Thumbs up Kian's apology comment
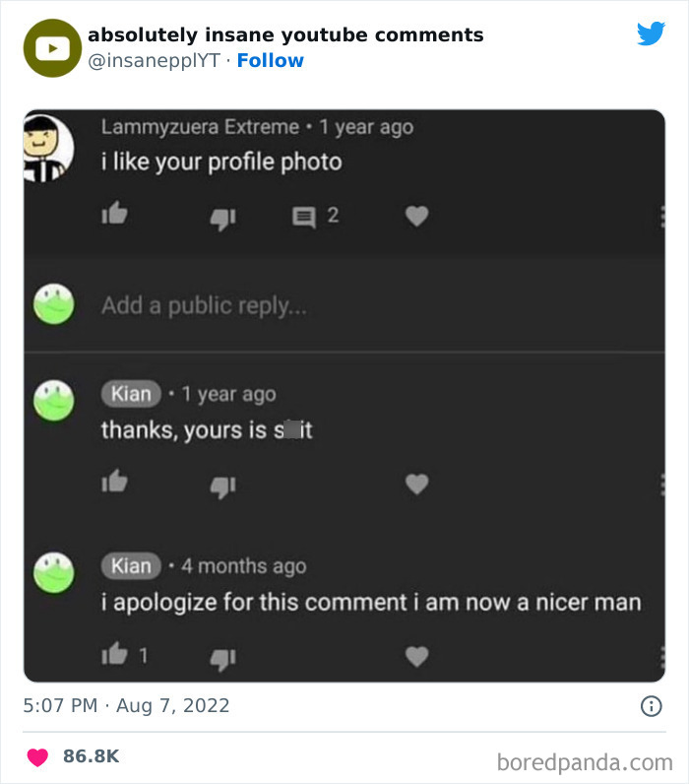This screenshot has width=689, height=784. coord(114,654)
